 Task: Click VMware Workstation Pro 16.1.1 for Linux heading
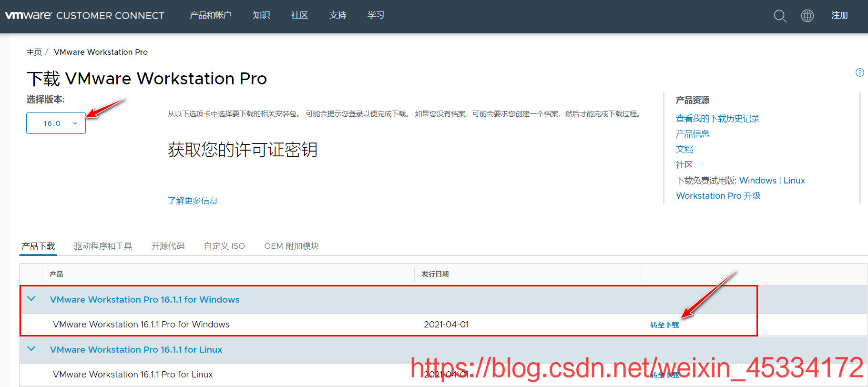[x=136, y=350]
